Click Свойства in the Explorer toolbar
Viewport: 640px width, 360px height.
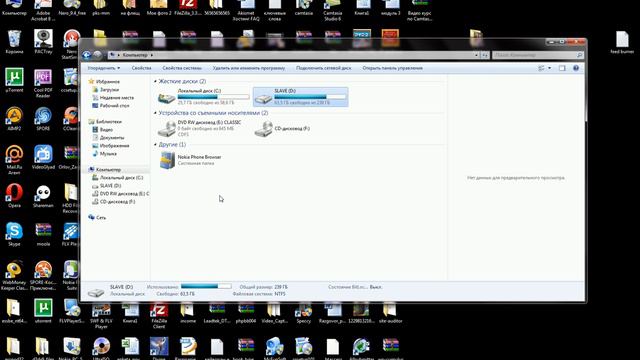(141, 68)
